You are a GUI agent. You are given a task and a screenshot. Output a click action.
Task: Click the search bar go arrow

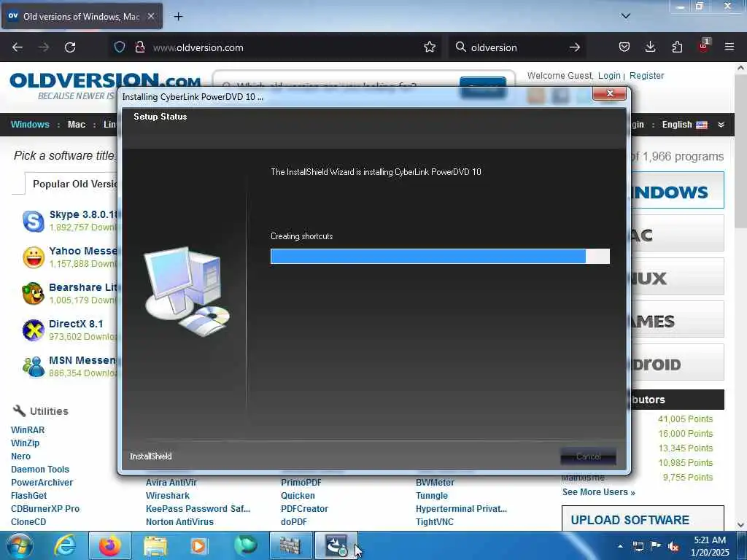(575, 47)
